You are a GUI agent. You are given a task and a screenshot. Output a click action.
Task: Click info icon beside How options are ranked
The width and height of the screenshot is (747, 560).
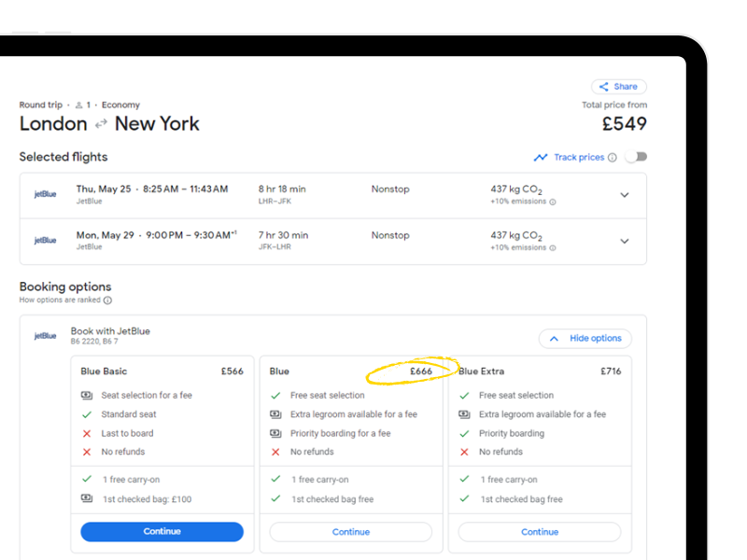(x=107, y=301)
